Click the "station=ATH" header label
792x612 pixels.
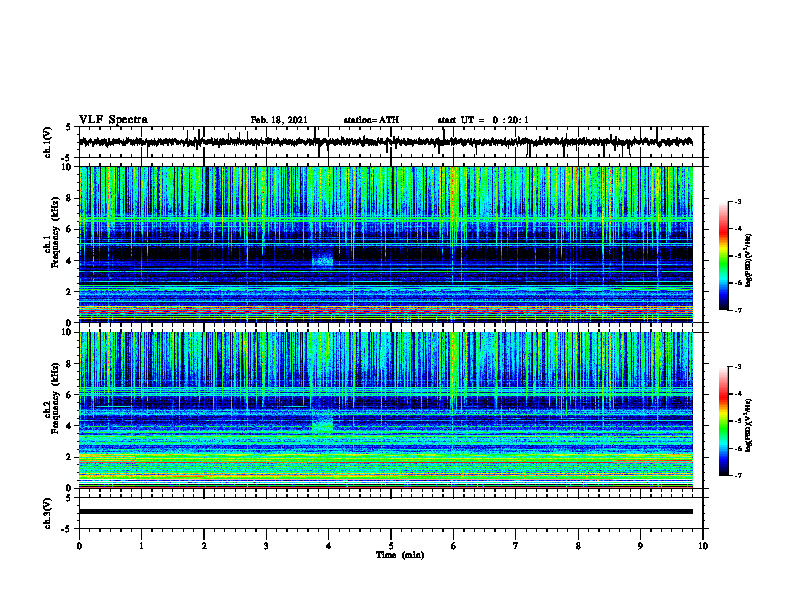point(371,120)
